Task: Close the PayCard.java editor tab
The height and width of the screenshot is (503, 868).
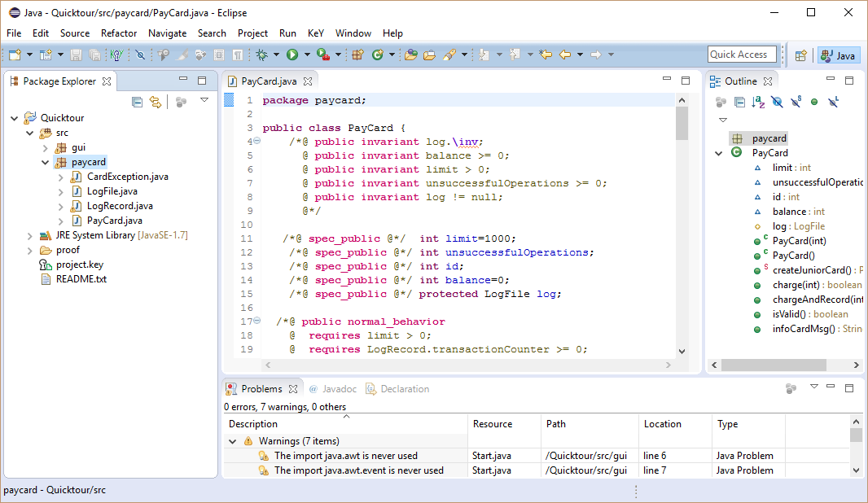Action: point(308,81)
